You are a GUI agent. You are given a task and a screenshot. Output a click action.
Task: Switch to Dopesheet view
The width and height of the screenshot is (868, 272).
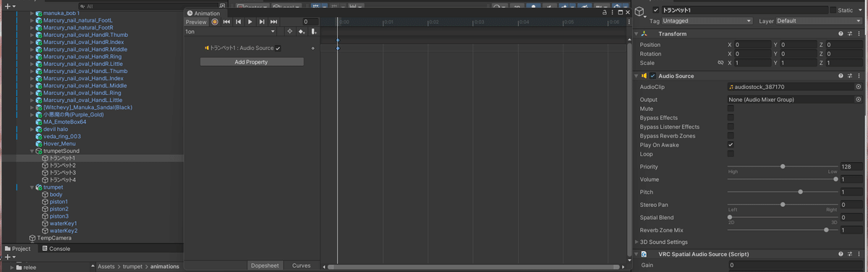pyautogui.click(x=265, y=266)
